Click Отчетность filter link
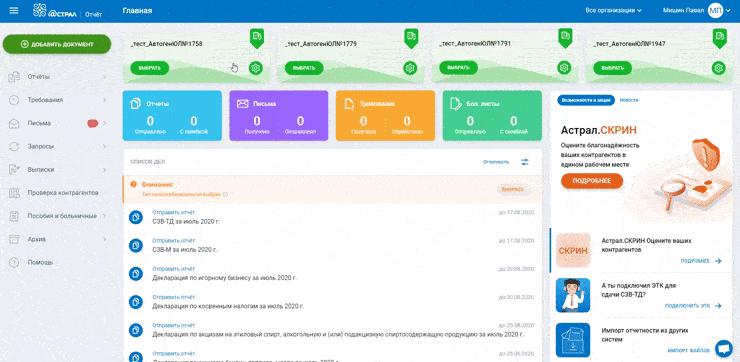This screenshot has height=362, width=740. pos(496,162)
